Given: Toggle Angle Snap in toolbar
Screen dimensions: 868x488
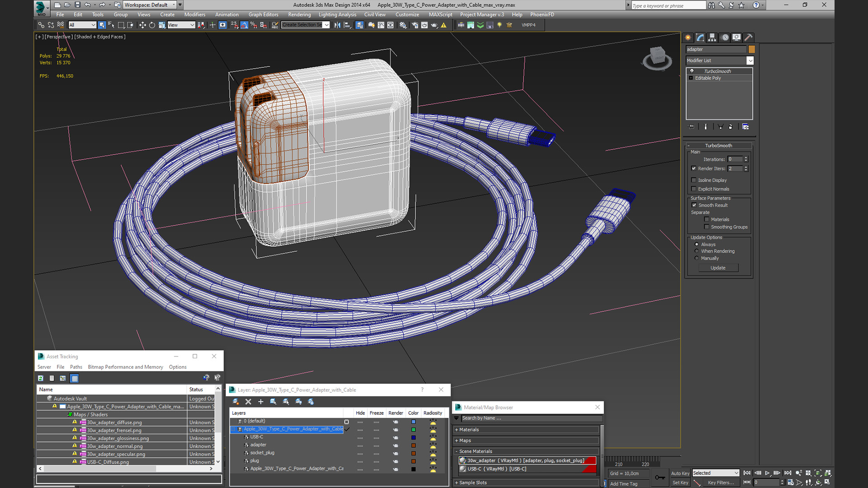Looking at the screenshot, I should pos(244,25).
